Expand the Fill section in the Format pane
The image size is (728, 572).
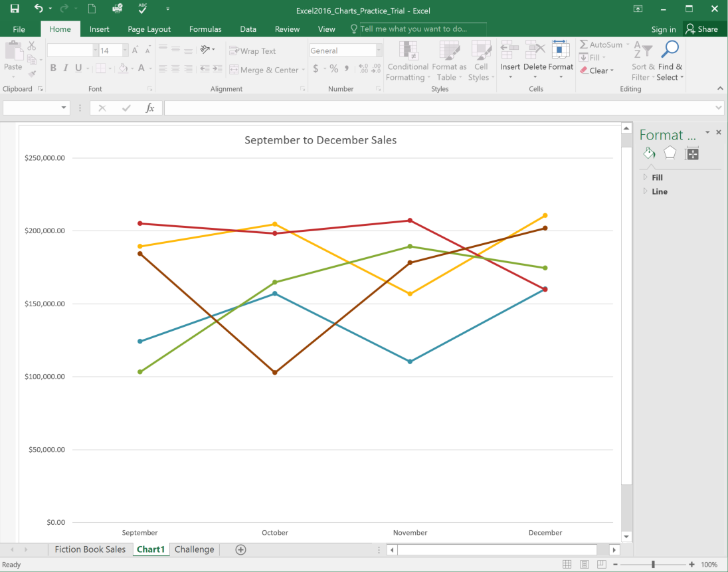pos(657,177)
